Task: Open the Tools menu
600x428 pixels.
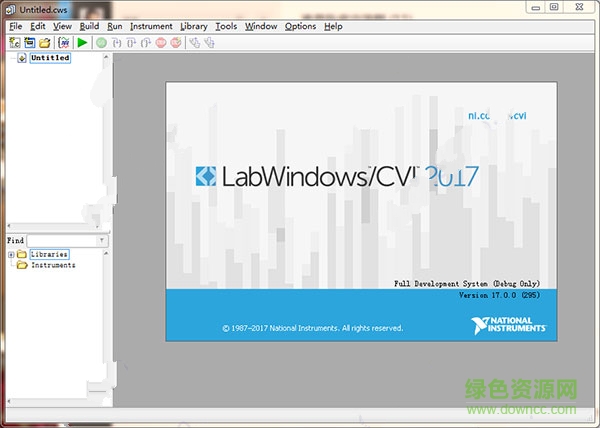Action: click(x=226, y=26)
